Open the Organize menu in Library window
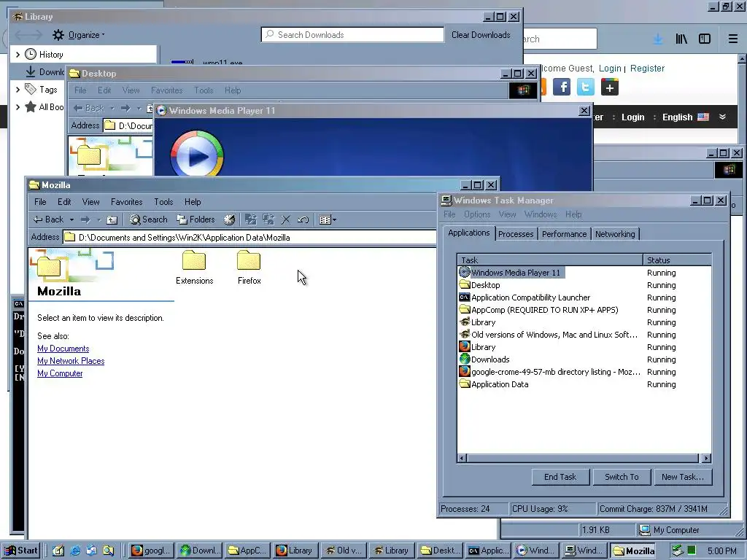Viewport: 747px width, 560px height. (x=79, y=35)
